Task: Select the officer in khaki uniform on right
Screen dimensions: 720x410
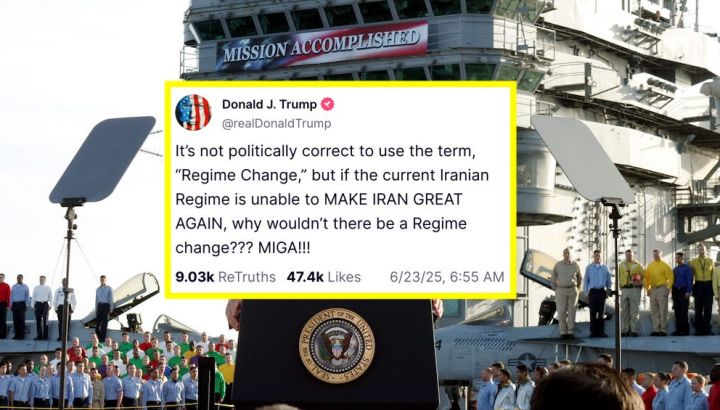Action: click(x=566, y=294)
